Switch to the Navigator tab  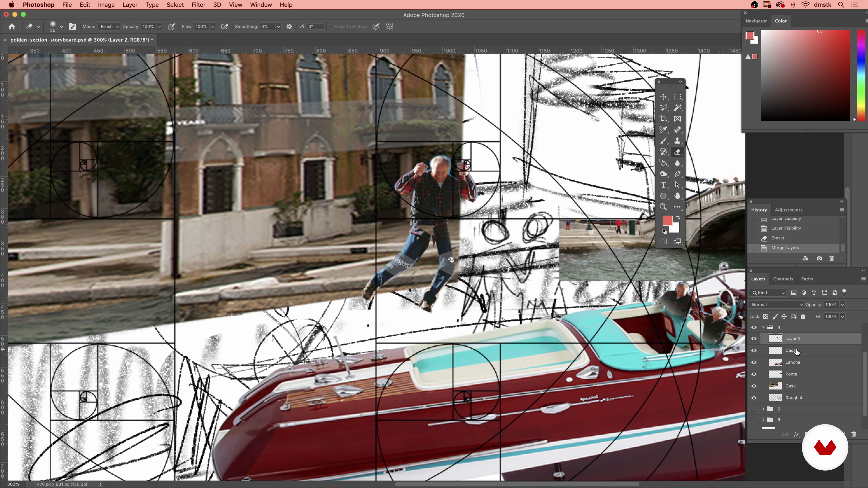click(756, 21)
